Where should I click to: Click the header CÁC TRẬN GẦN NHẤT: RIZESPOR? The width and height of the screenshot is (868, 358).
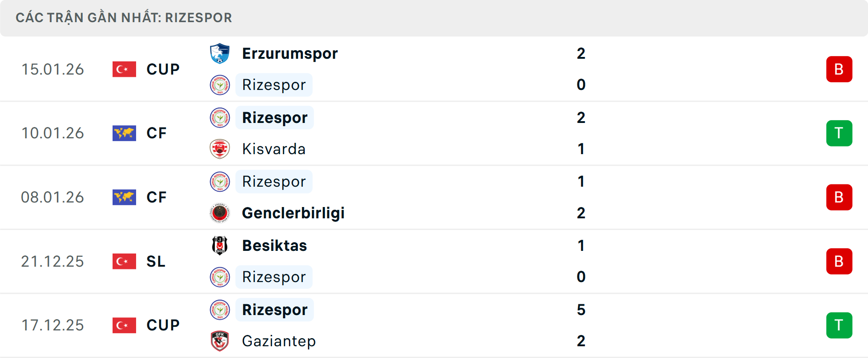(x=124, y=18)
